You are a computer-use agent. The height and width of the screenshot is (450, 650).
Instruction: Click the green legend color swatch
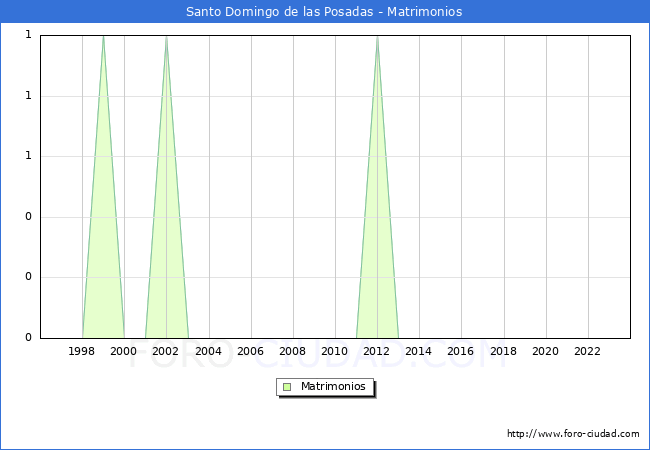click(287, 386)
